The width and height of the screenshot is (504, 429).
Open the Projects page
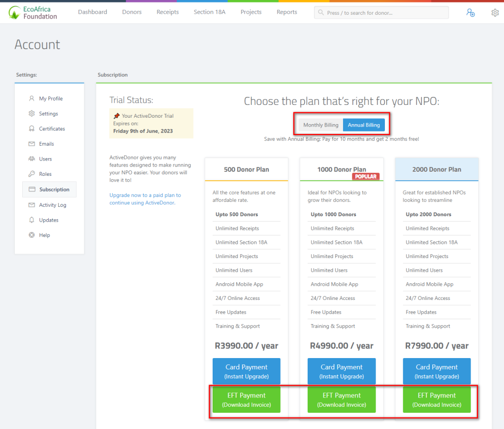coord(251,12)
